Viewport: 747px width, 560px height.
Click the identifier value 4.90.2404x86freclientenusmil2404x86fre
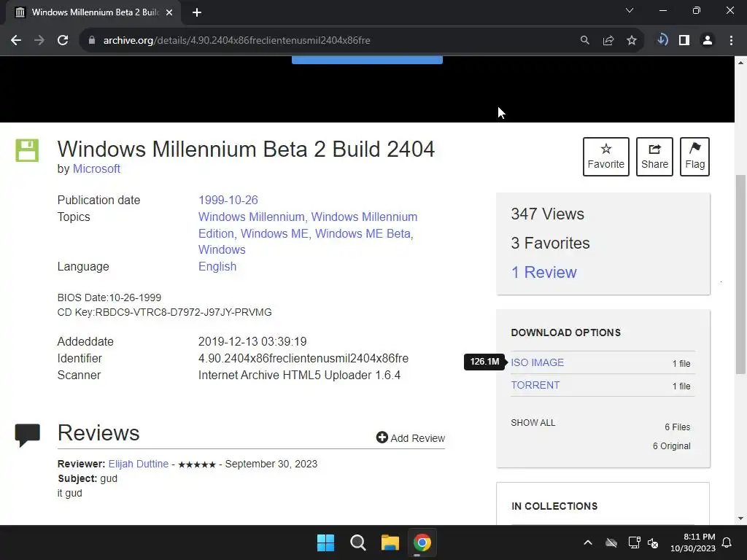303,359
